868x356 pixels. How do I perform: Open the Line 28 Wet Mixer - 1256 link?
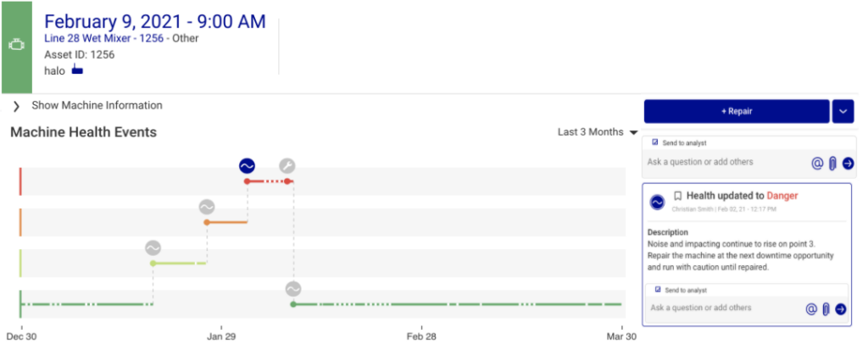[x=103, y=39]
